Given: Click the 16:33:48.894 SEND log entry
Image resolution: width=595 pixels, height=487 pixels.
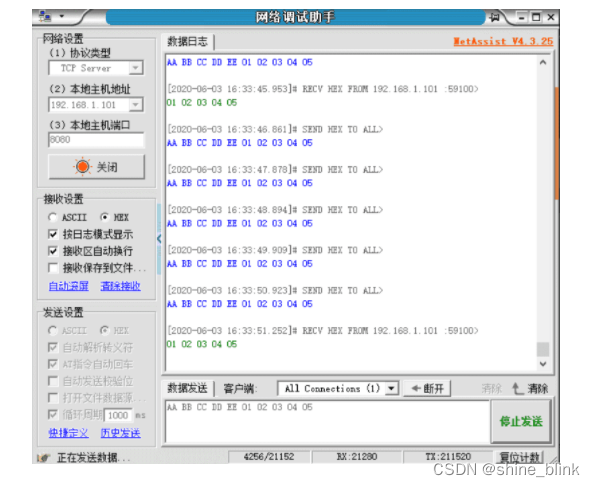Looking at the screenshot, I should (x=275, y=210).
